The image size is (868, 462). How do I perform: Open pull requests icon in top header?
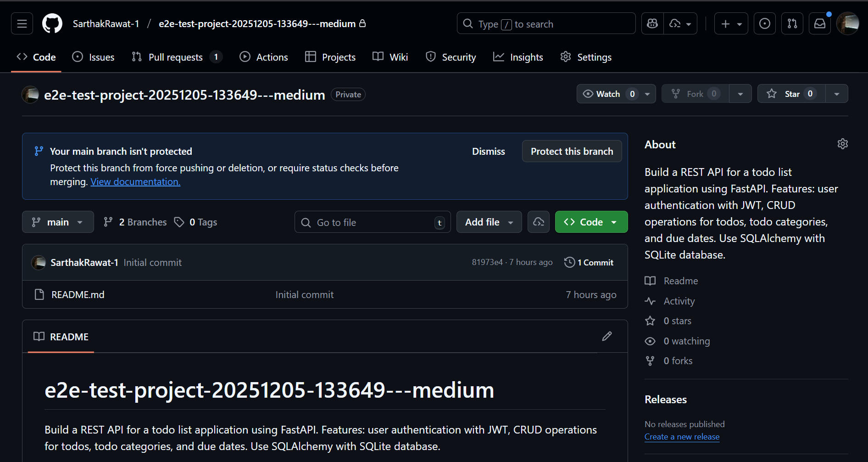[792, 23]
